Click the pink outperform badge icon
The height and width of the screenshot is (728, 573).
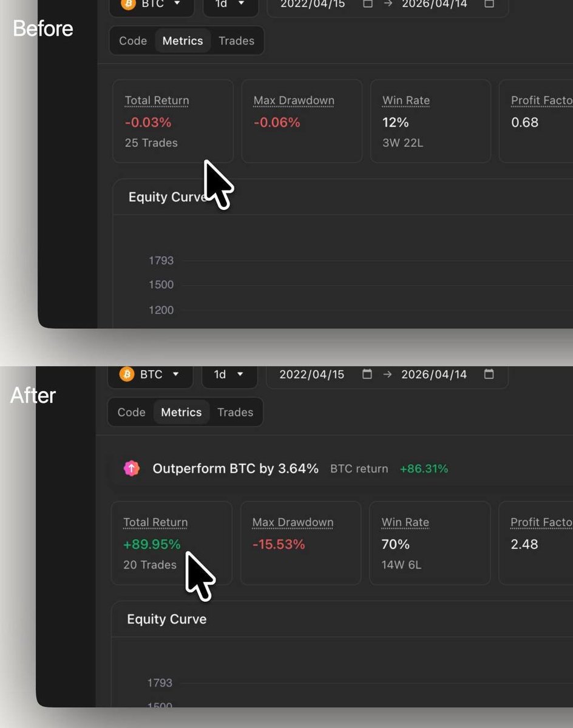pos(132,468)
